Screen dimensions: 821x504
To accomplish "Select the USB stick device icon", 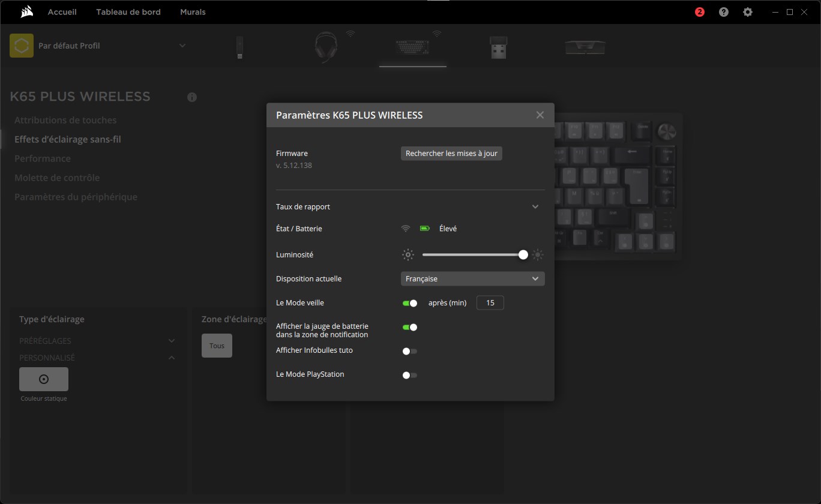I will (x=239, y=47).
